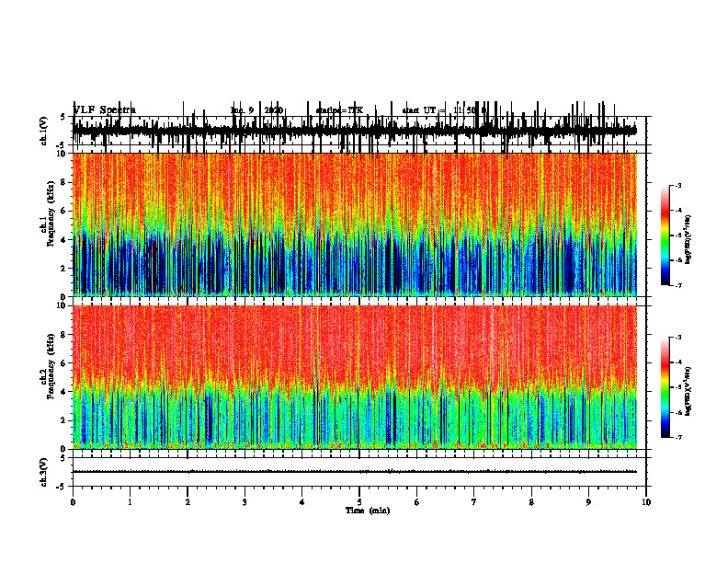The height and width of the screenshot is (563, 728).
Task: Click the time axis tick label '6'
Action: point(417,502)
